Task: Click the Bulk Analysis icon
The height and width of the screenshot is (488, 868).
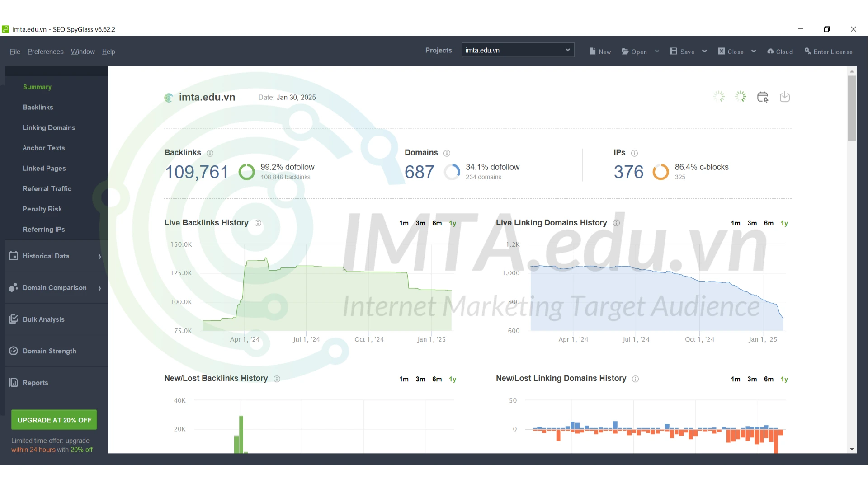Action: point(14,319)
